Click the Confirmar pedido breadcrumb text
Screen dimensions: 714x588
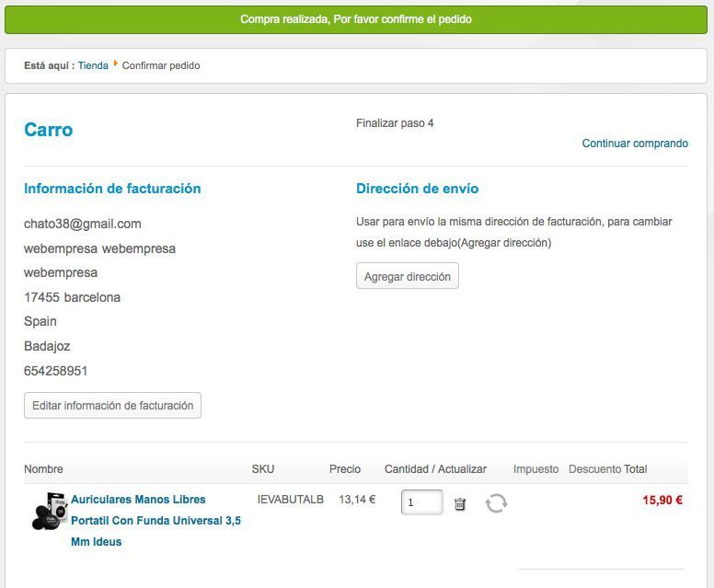(x=161, y=65)
